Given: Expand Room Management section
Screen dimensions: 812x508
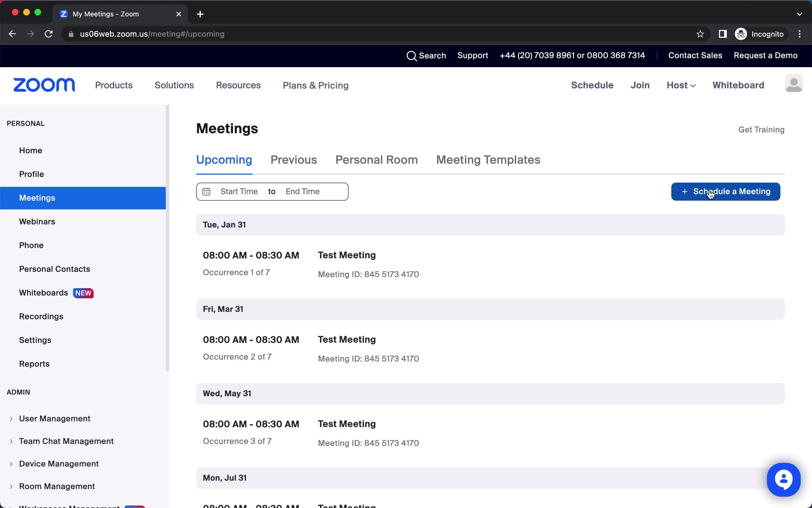Looking at the screenshot, I should click(x=11, y=486).
